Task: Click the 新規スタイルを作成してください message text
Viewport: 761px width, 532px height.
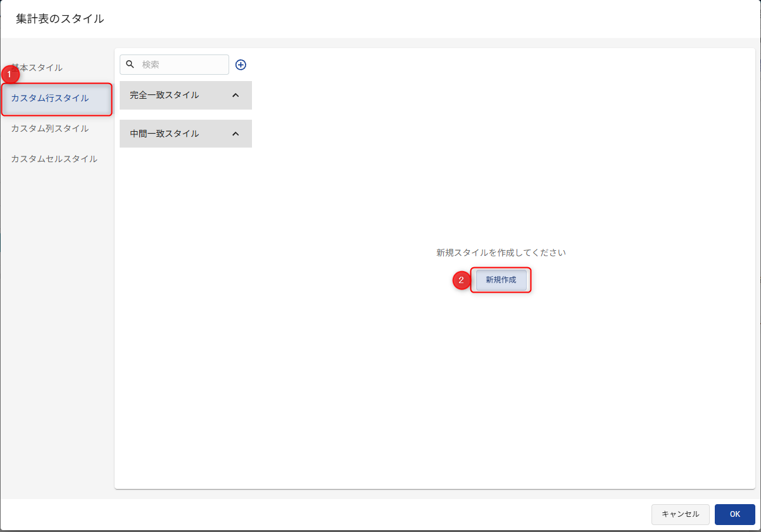Action: coord(500,253)
